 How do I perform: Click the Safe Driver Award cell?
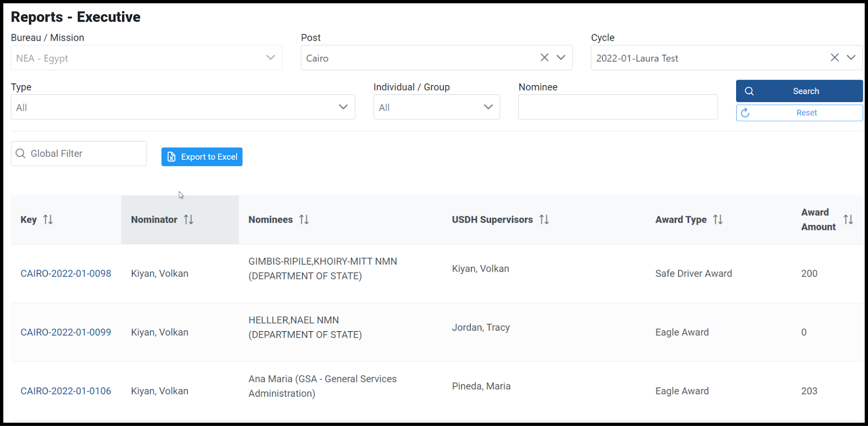click(693, 274)
